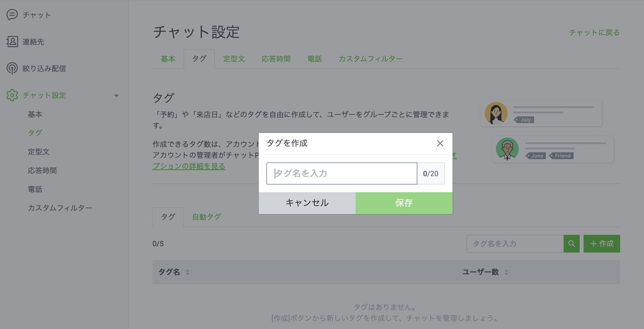Close the タグを作成 dialog with X
The height and width of the screenshot is (329, 644).
(x=440, y=143)
